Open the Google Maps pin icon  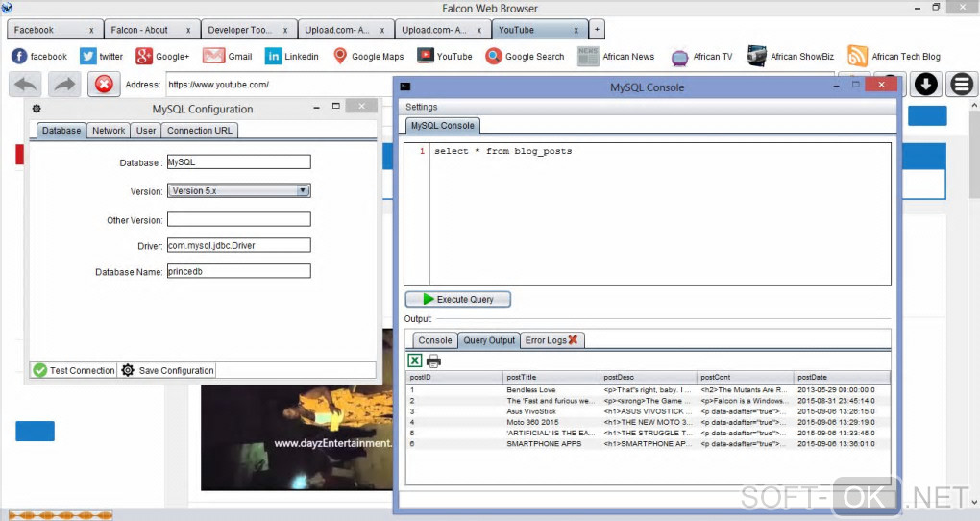click(x=340, y=56)
